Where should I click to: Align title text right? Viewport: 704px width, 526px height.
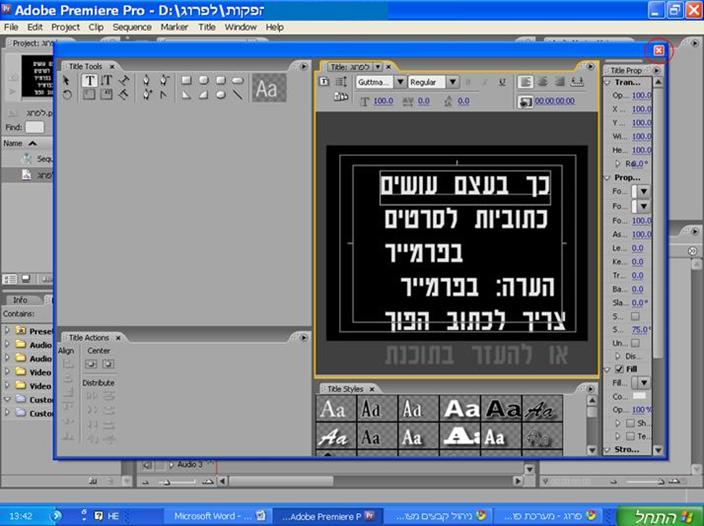(559, 82)
